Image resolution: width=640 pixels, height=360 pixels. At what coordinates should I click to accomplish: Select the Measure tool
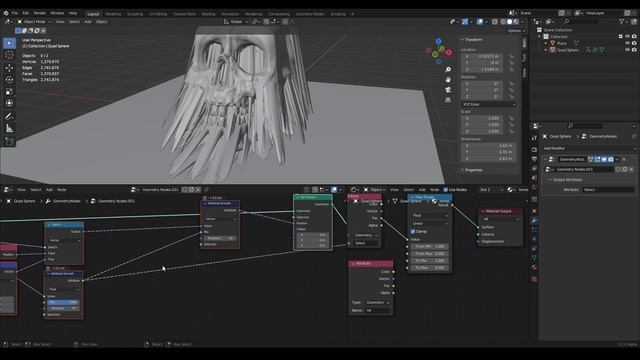(x=9, y=129)
